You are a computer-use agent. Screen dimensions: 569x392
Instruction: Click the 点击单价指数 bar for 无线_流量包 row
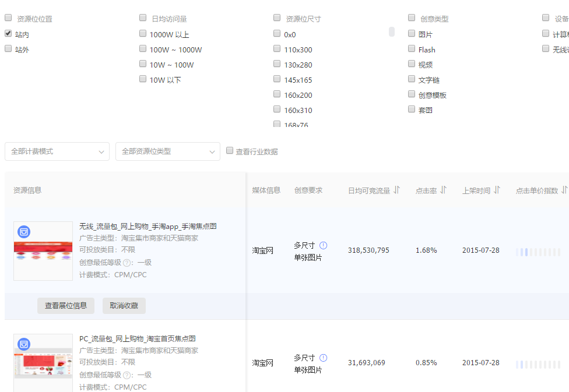(538, 252)
